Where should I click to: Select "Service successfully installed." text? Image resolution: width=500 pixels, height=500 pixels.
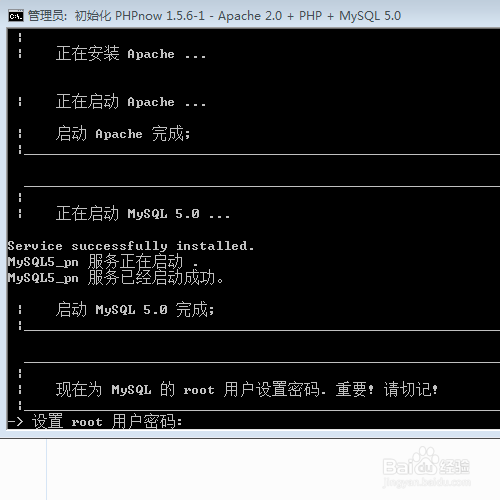(131, 246)
